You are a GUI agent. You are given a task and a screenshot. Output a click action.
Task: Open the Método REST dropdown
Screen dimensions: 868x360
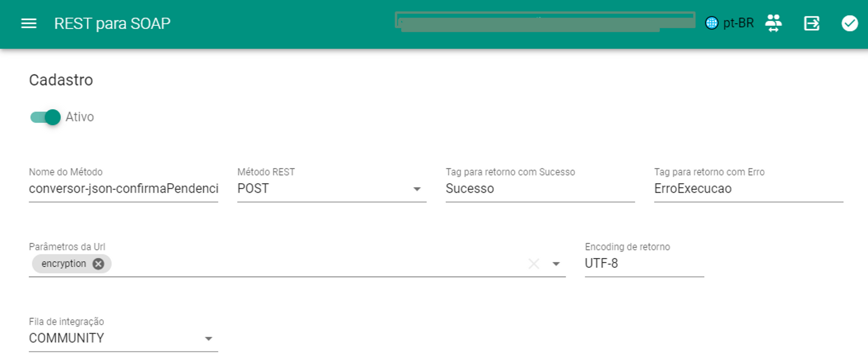click(x=417, y=189)
